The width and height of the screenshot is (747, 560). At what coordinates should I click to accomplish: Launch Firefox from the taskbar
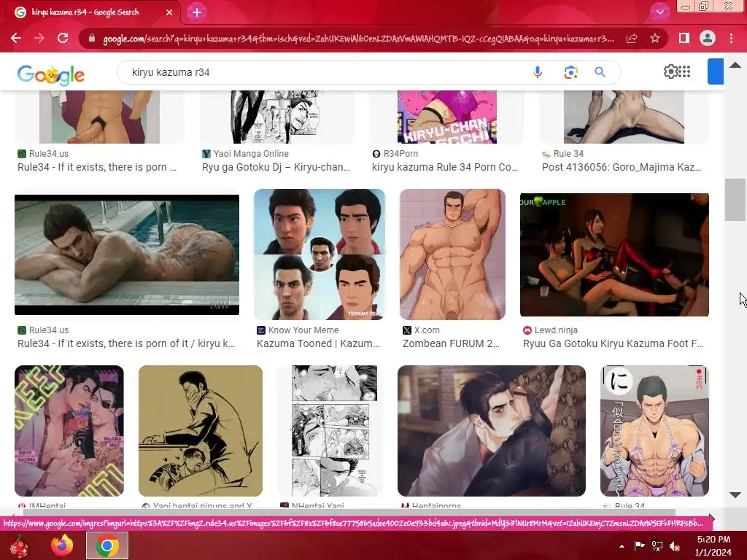pos(63,545)
